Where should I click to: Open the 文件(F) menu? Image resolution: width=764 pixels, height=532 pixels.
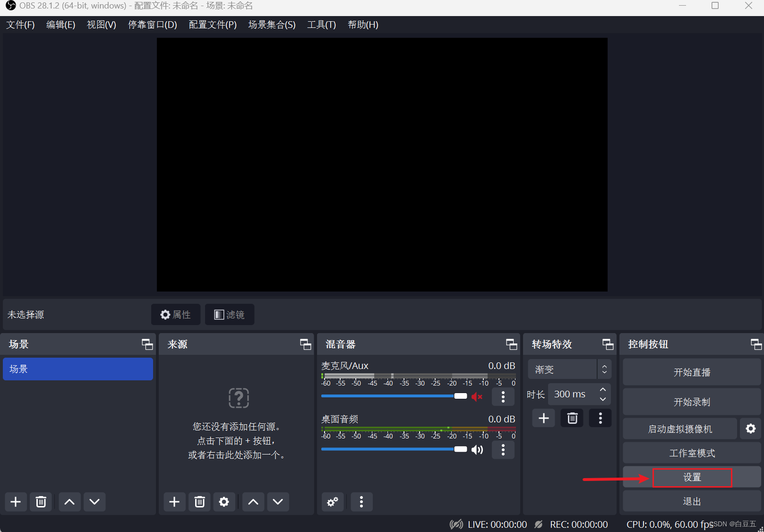tap(20, 25)
